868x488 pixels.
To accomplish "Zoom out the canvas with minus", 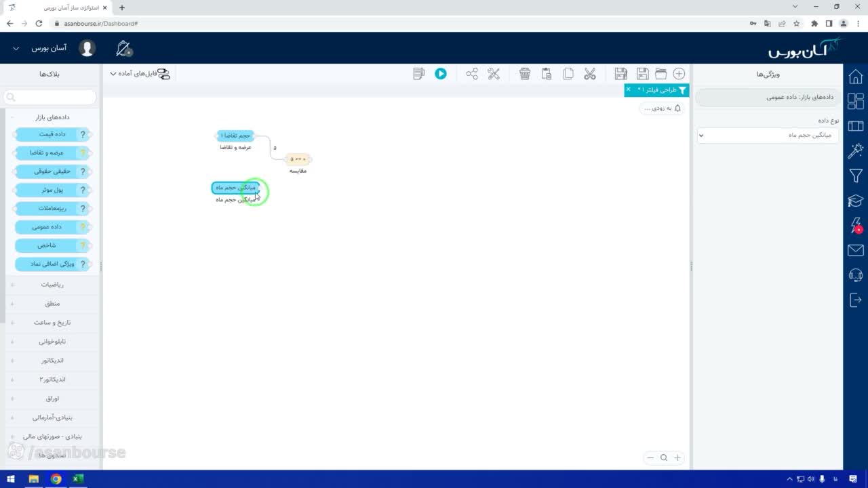I will pyautogui.click(x=650, y=457).
